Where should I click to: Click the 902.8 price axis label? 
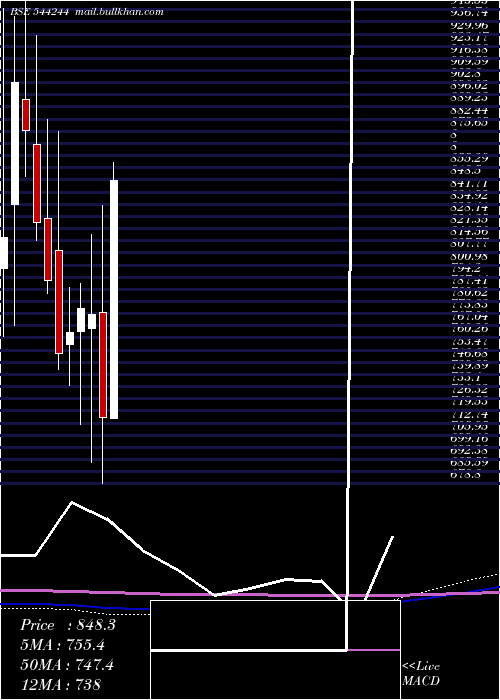pyautogui.click(x=466, y=75)
